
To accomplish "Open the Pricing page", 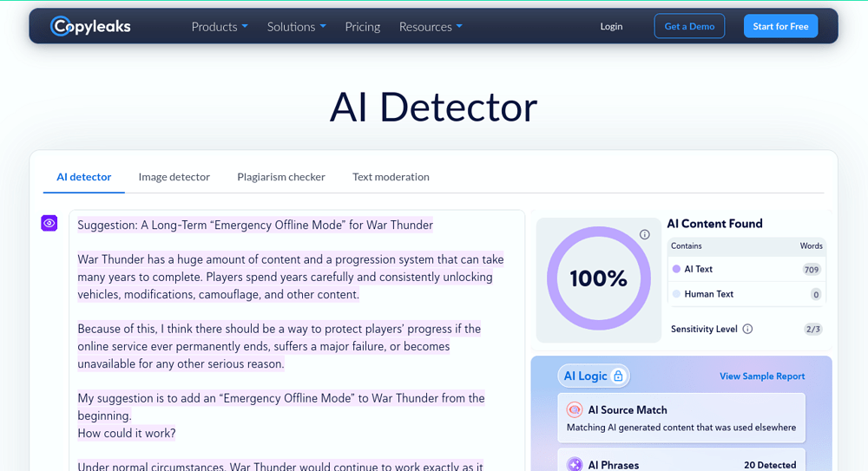I will 363,27.
